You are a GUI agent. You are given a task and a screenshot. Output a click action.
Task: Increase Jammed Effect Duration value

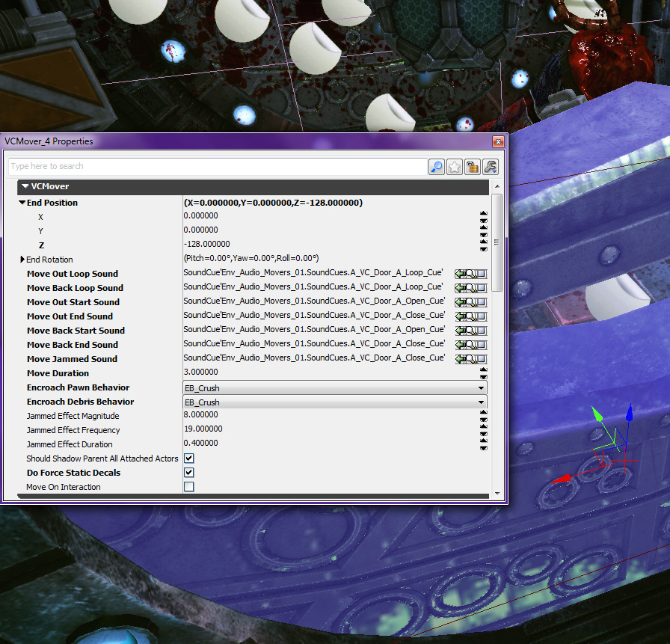483,440
